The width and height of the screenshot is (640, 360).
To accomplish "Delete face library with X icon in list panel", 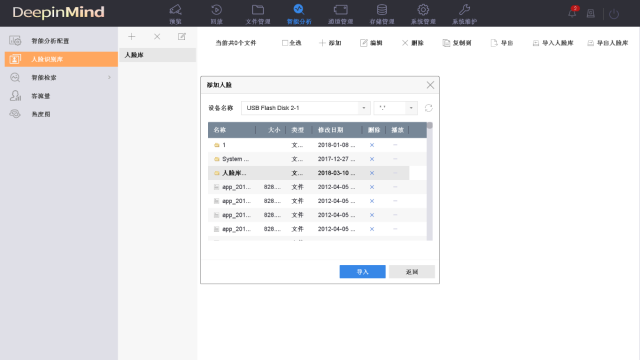I will 157,37.
